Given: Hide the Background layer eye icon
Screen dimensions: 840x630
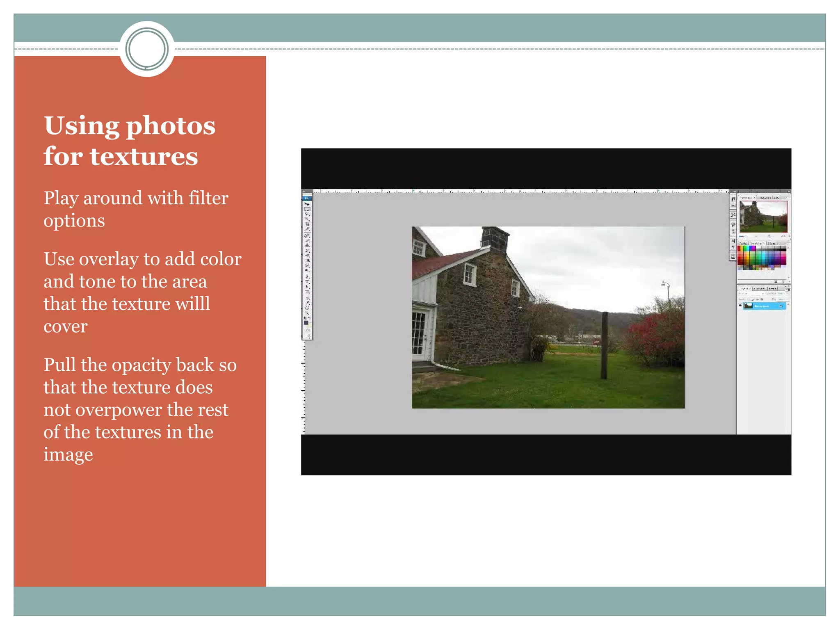Looking at the screenshot, I should click(x=740, y=305).
